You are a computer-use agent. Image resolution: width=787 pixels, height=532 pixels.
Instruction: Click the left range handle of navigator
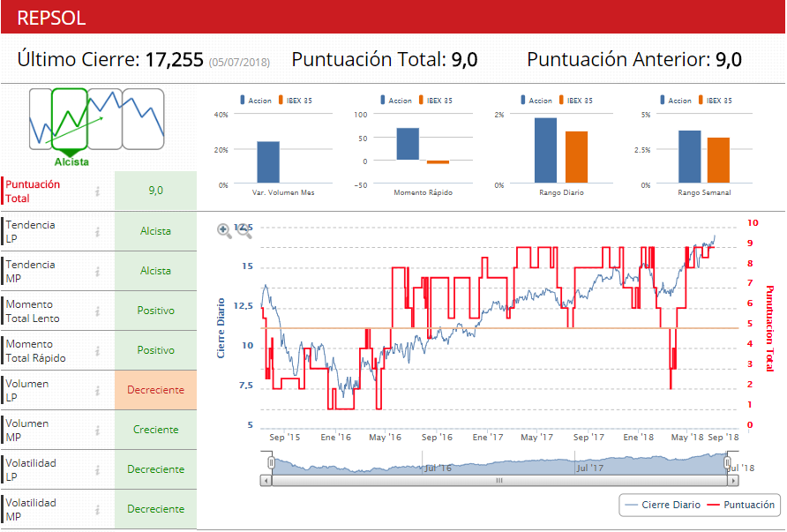coord(271,462)
